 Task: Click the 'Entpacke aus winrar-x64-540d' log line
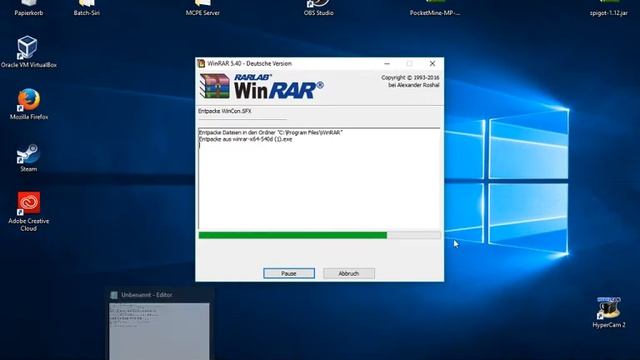(245, 139)
